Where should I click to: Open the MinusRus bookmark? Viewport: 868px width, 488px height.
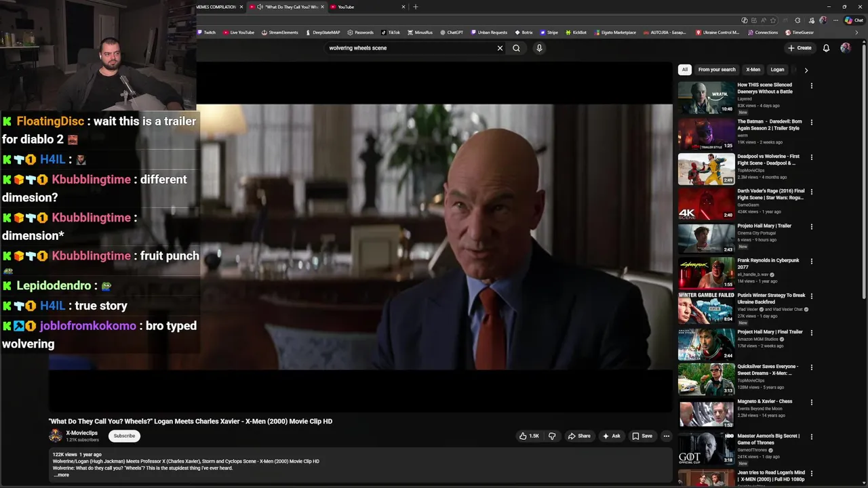pyautogui.click(x=420, y=33)
